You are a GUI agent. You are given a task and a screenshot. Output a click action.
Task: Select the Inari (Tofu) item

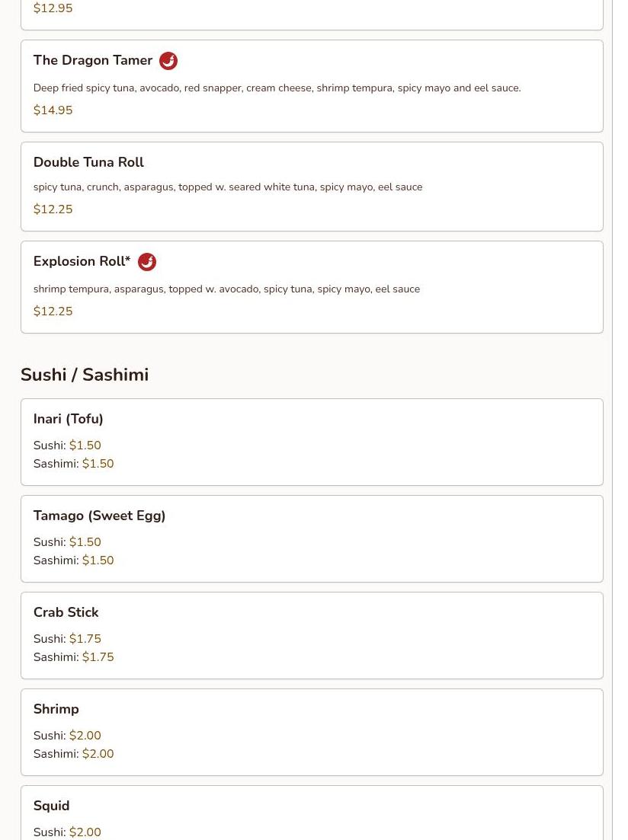[68, 419]
